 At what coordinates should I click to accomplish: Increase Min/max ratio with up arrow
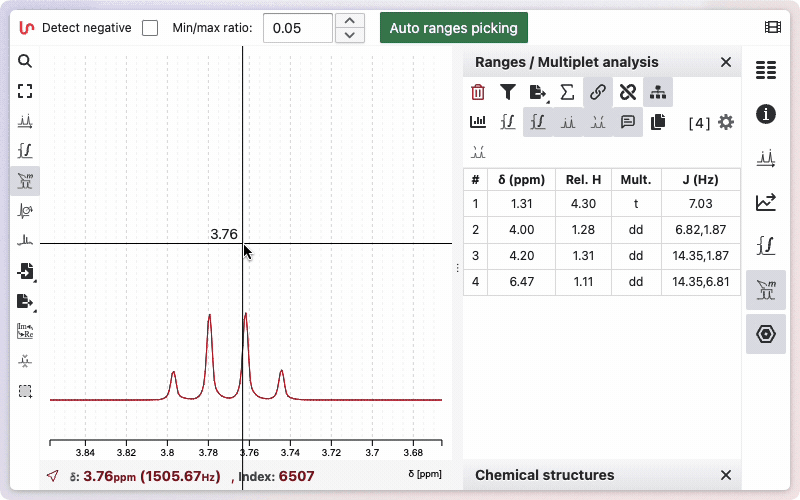coord(348,20)
